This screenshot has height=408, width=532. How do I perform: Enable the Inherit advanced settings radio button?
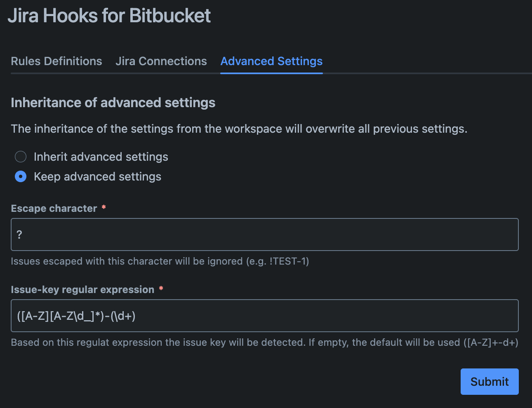point(21,157)
